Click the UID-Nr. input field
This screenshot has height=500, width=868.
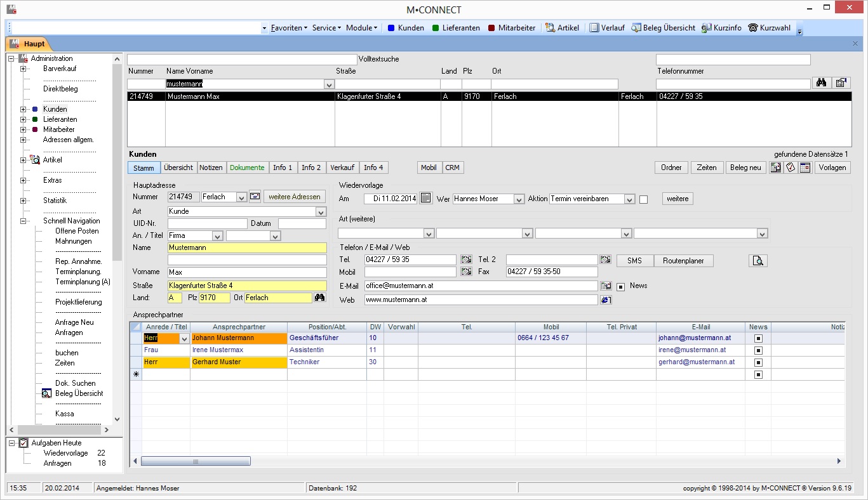[x=207, y=223]
